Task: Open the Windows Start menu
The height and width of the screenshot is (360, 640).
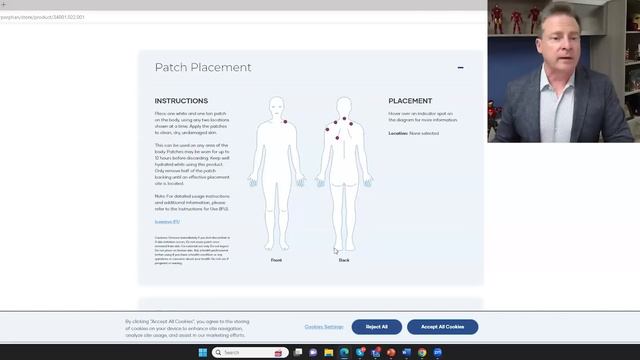Action: [x=202, y=352]
